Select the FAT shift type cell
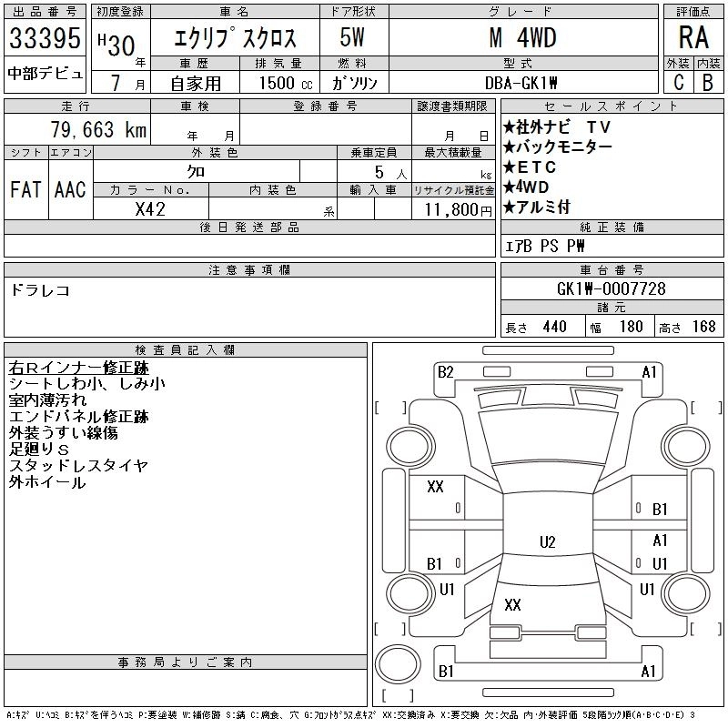Image resolution: width=728 pixels, height=728 pixels. [26, 189]
